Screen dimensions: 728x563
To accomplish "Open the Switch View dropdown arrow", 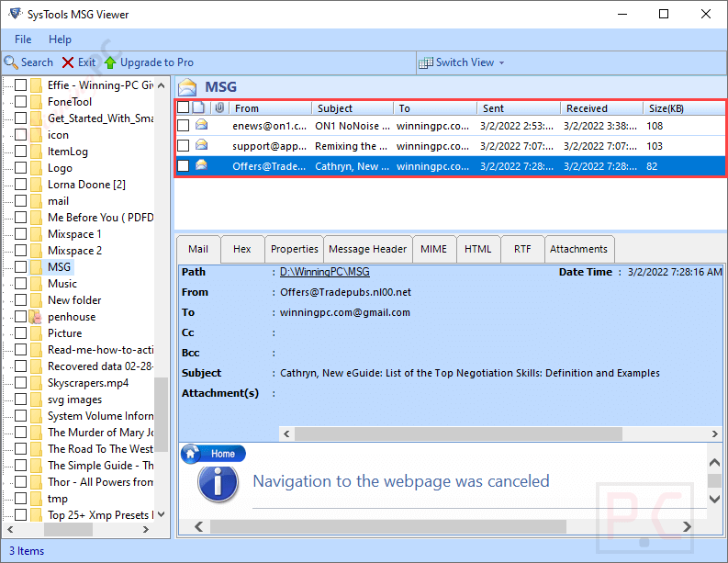I will [x=501, y=62].
